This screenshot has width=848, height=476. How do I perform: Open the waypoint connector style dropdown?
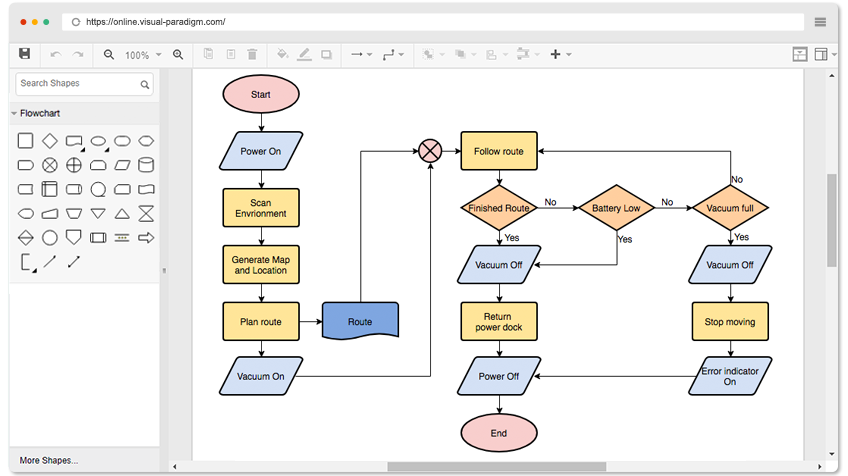click(x=393, y=55)
